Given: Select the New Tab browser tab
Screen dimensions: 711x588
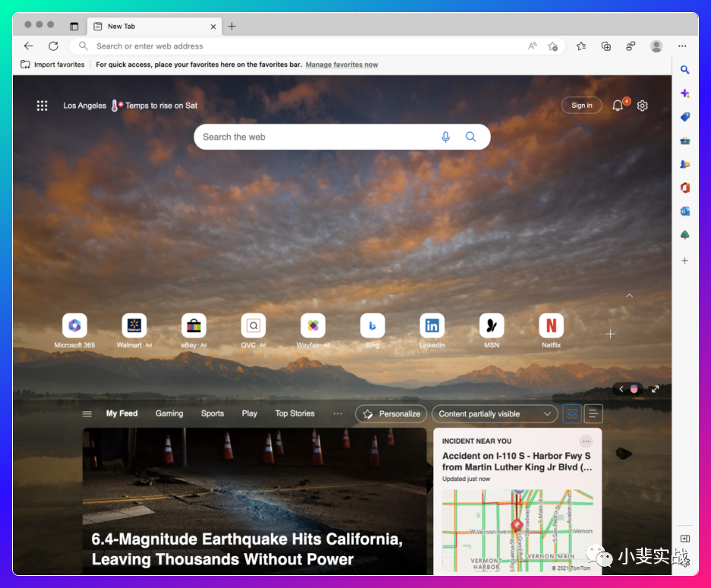Looking at the screenshot, I should tap(154, 27).
